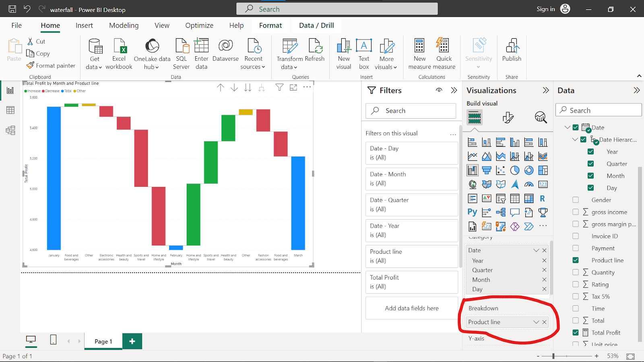Uncheck the Month field checkbox
This screenshot has height=362, width=644.
pos(590,176)
